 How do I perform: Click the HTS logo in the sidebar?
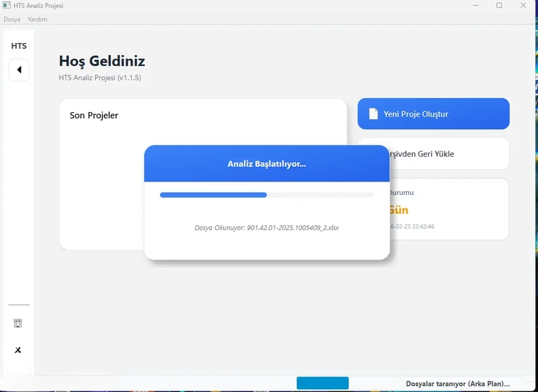pyautogui.click(x=18, y=45)
